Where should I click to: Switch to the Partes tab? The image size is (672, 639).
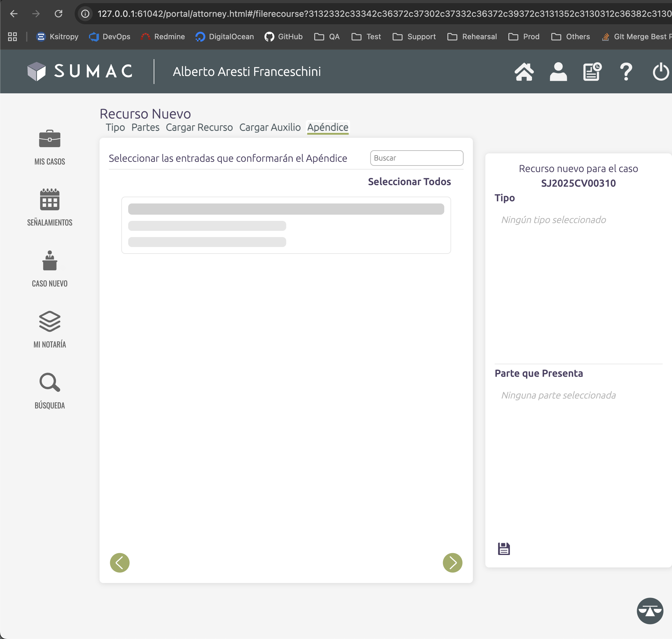[x=145, y=127]
